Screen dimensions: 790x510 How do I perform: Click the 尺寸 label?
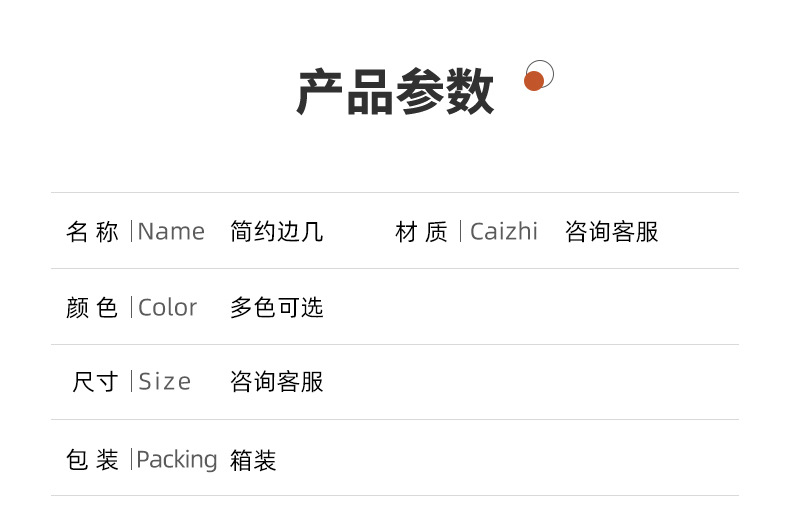point(95,382)
